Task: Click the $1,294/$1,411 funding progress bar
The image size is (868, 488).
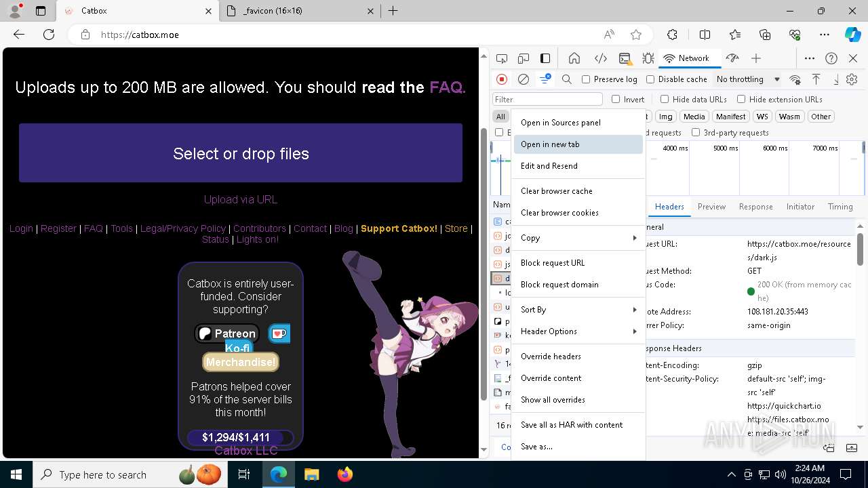Action: (241, 438)
